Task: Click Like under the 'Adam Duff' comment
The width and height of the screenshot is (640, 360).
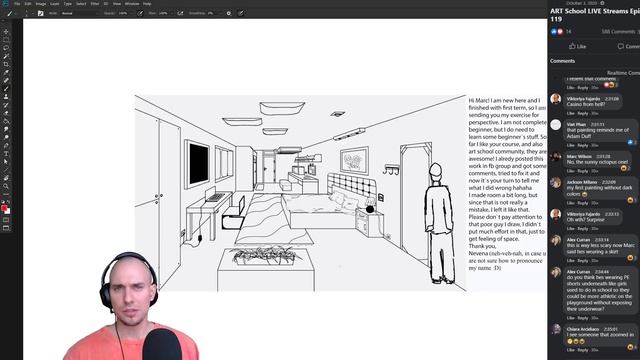Action: click(x=570, y=145)
